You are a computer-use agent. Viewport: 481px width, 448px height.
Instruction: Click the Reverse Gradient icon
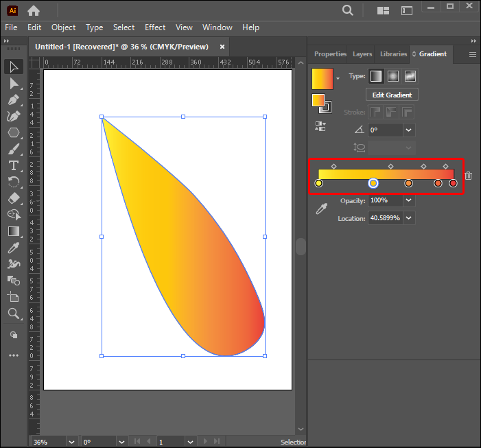pyautogui.click(x=320, y=126)
